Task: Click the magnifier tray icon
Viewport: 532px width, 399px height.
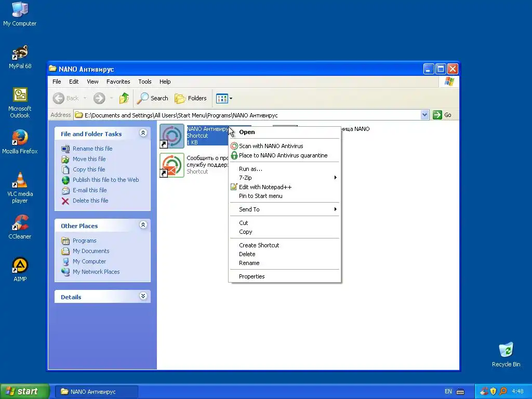Action: [x=503, y=391]
